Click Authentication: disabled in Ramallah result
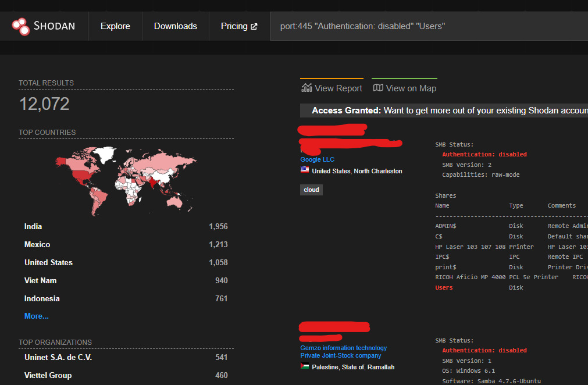 tap(484, 350)
